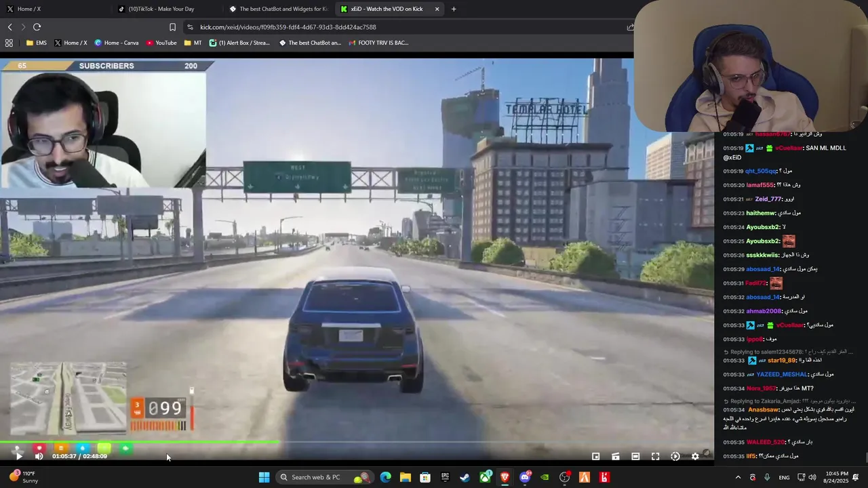Viewport: 868px width, 488px height.
Task: Click chat username vCuellaar with SAN ML MDLL
Action: point(789,148)
